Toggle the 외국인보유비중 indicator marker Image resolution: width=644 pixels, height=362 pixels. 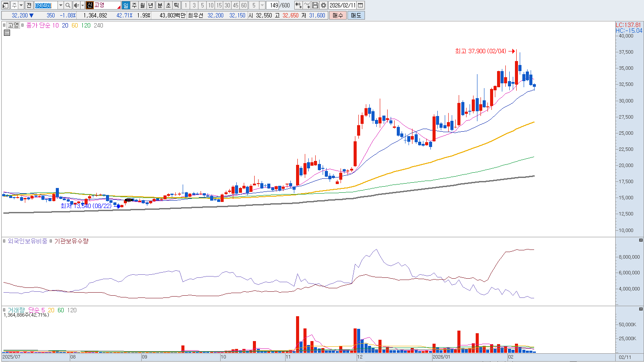pos(4,241)
